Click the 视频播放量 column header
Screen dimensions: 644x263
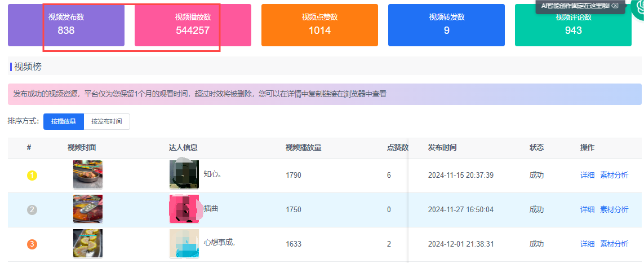(x=303, y=148)
